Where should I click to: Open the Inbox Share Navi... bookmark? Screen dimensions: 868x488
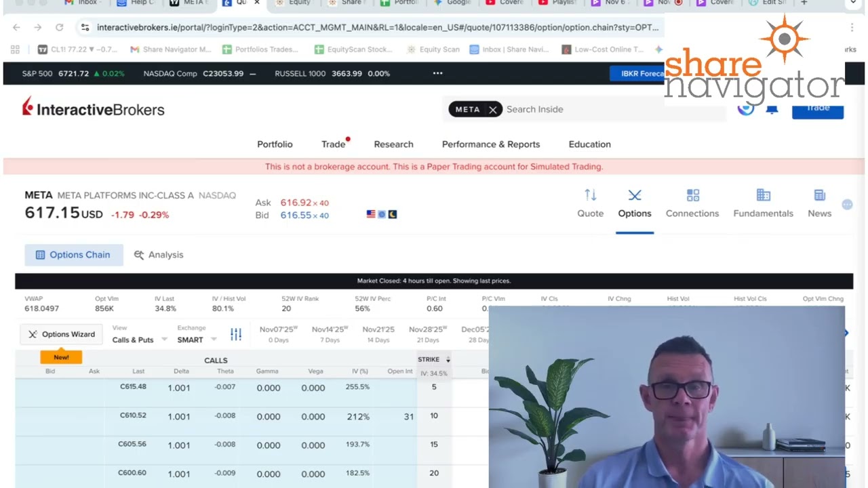point(509,49)
